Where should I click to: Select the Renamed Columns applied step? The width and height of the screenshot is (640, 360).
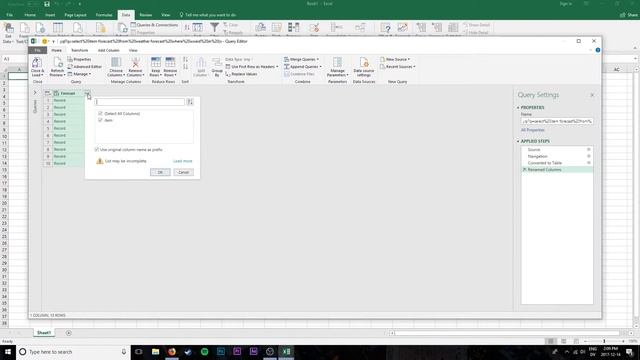(557, 169)
